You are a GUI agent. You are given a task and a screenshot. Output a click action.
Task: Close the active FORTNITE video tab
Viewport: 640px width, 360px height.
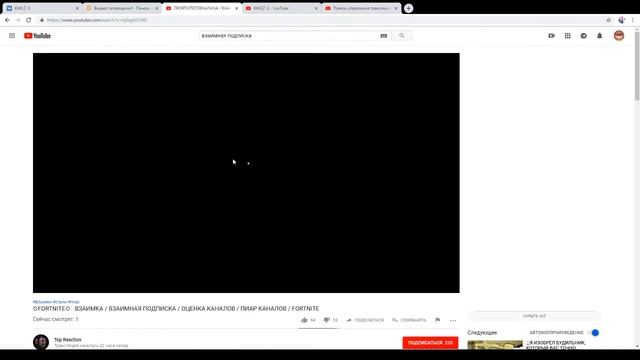[x=236, y=8]
